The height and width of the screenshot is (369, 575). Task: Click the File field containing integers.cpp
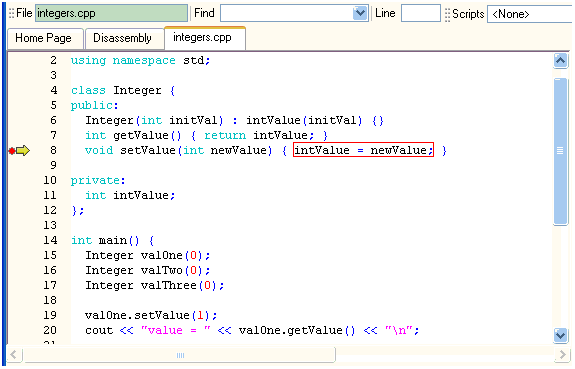tap(111, 13)
